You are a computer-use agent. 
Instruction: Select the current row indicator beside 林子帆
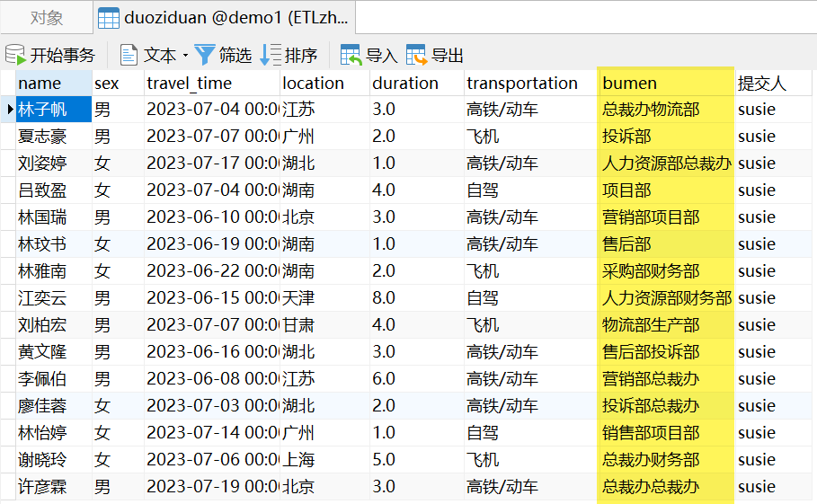(x=10, y=110)
